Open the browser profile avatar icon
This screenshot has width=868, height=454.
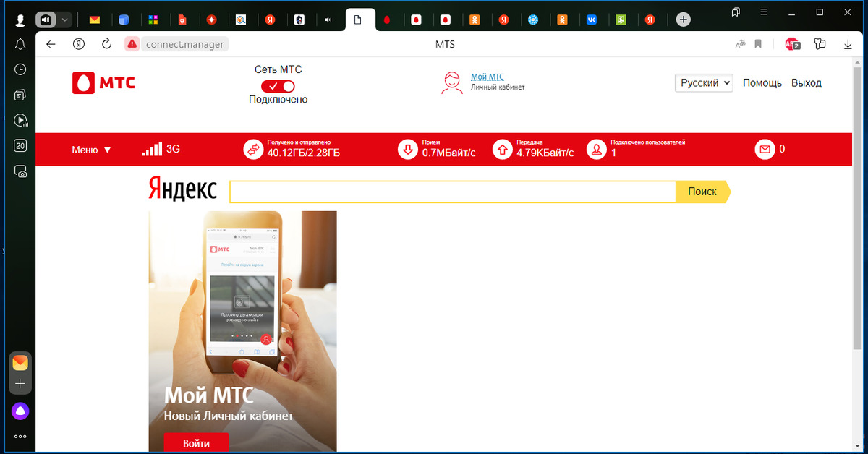pyautogui.click(x=20, y=20)
